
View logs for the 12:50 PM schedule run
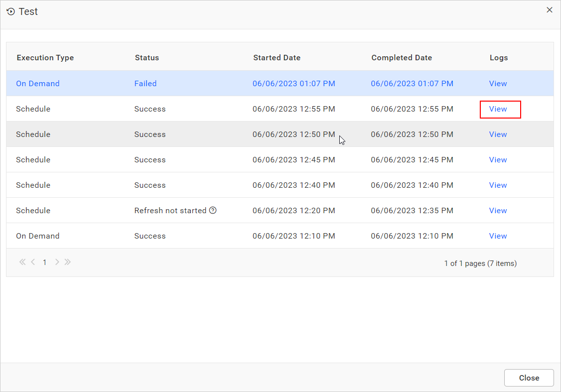pyautogui.click(x=498, y=134)
